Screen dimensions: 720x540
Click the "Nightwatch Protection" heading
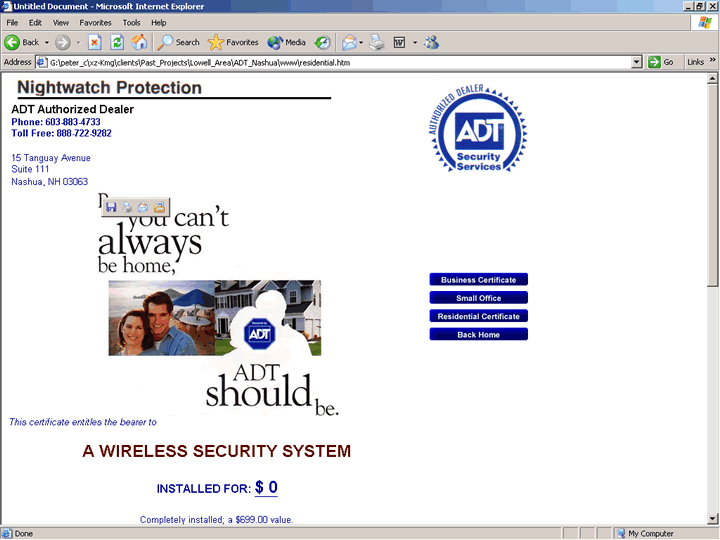tap(109, 87)
